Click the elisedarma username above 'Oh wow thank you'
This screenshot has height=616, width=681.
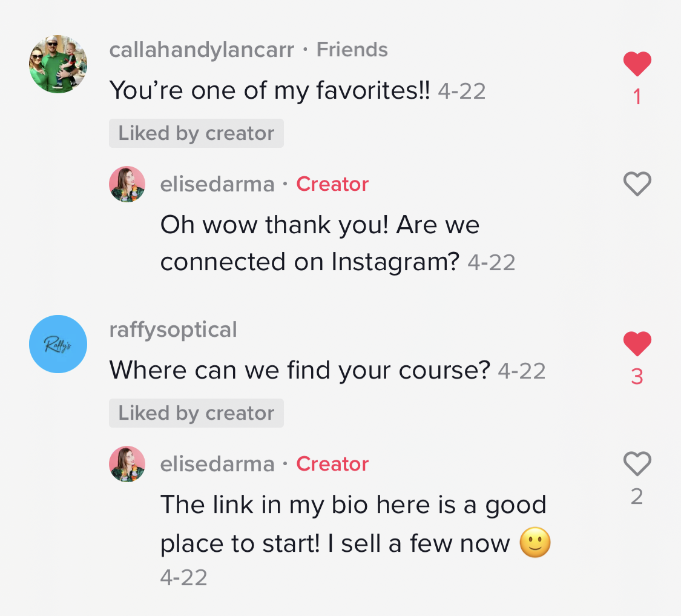point(217,184)
